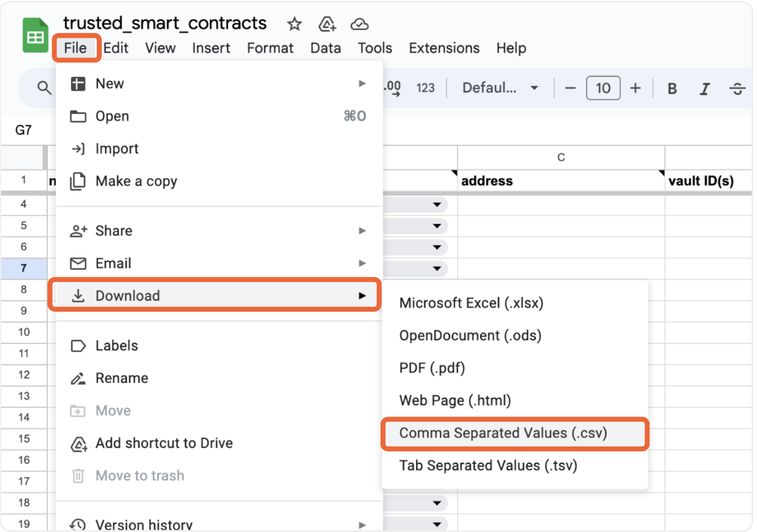Click the folder icon beside Open
The image size is (757, 532).
click(78, 117)
